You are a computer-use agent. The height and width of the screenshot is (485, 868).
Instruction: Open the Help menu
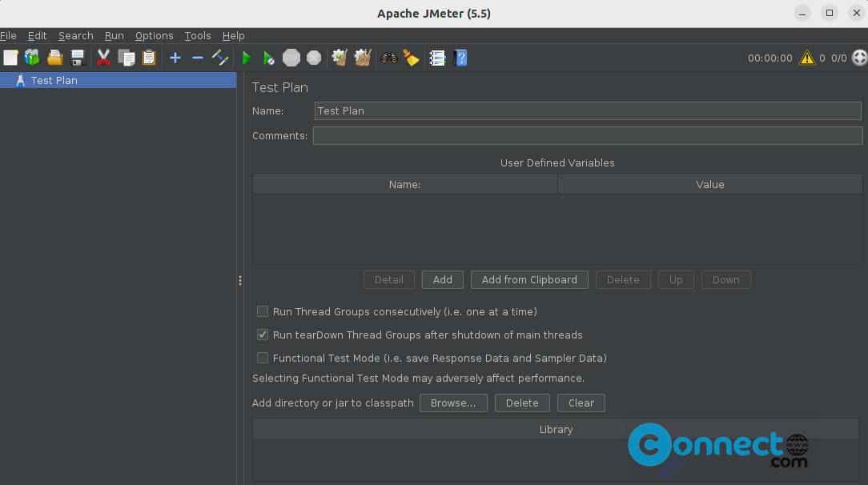233,35
